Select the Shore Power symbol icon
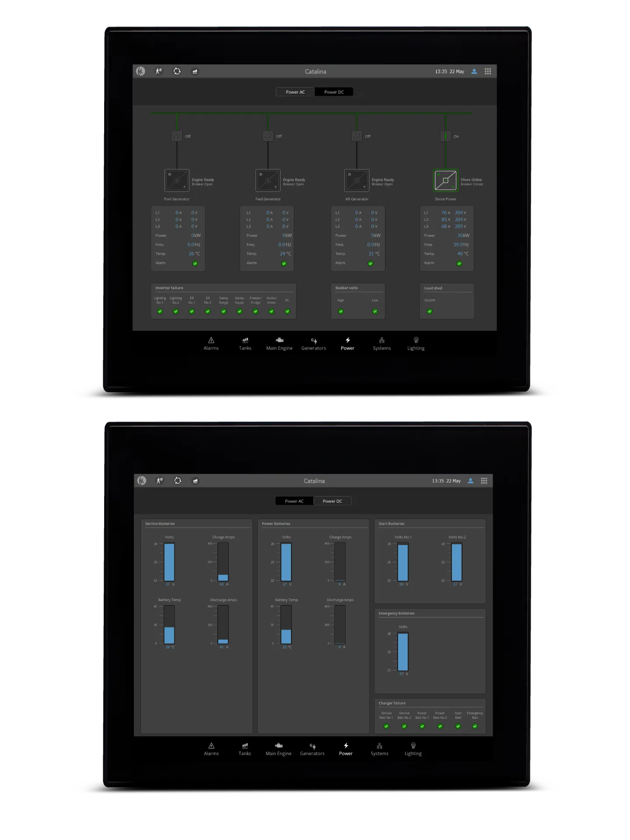Viewport: 630px width, 840px height. pyautogui.click(x=445, y=180)
